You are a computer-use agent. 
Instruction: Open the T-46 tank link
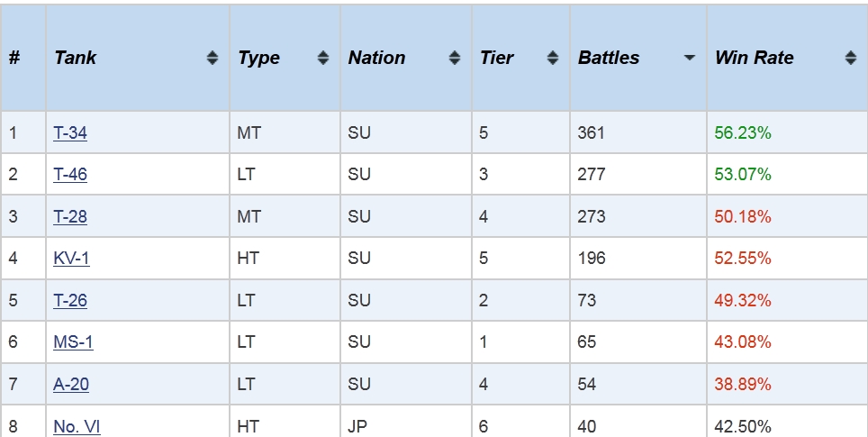69,175
